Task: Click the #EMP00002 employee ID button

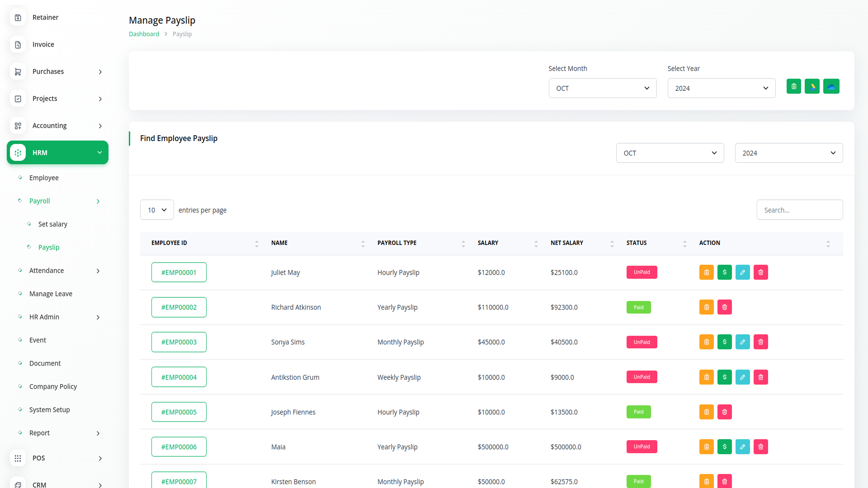Action: point(179,307)
